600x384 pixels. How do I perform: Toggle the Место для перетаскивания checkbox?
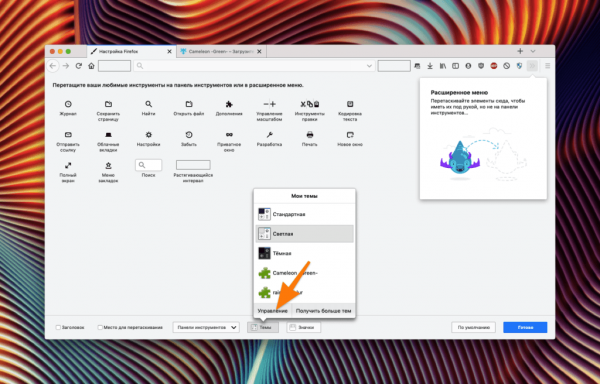(100, 327)
